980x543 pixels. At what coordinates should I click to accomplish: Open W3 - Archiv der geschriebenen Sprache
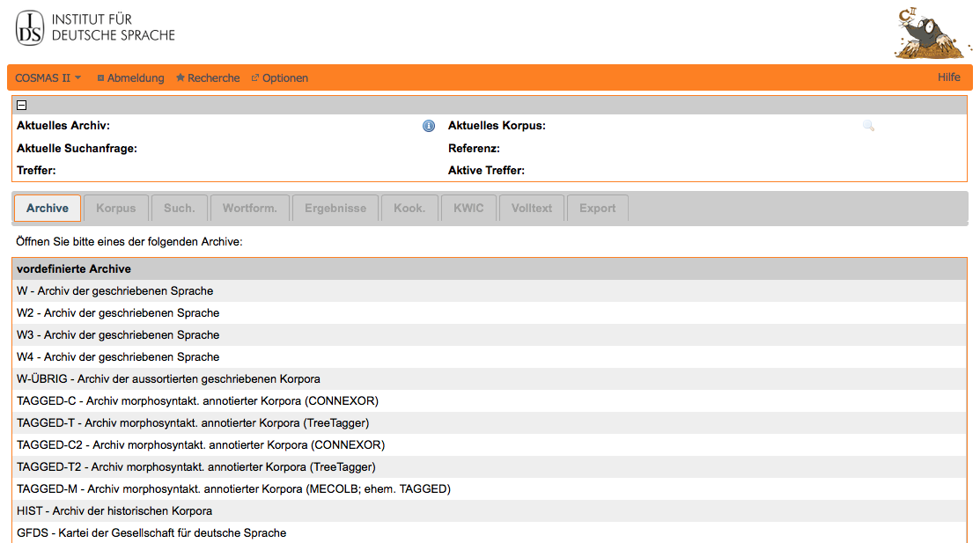click(x=490, y=335)
